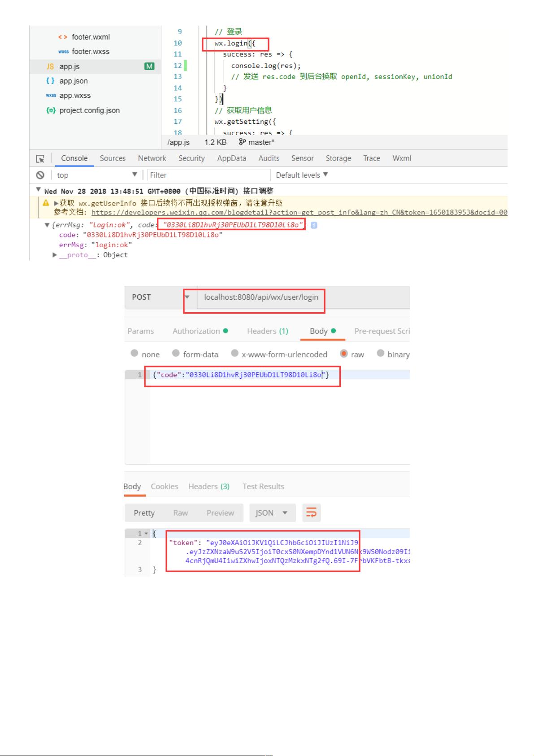Open the Audits tab

[x=269, y=158]
